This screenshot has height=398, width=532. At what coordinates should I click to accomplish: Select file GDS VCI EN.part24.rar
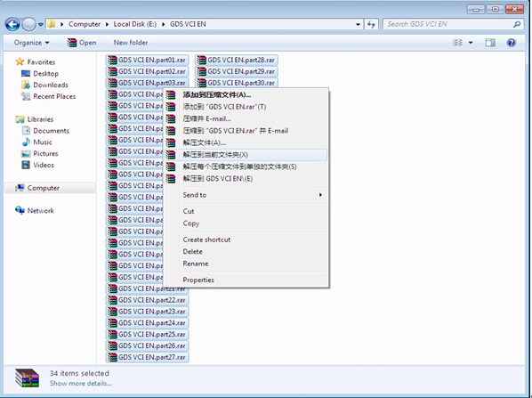(147, 323)
